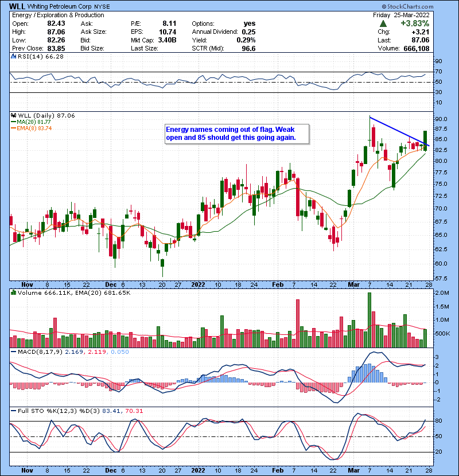Click the Whiting Petroleum Corp company name
The height and width of the screenshot is (476, 459).
pyautogui.click(x=60, y=7)
